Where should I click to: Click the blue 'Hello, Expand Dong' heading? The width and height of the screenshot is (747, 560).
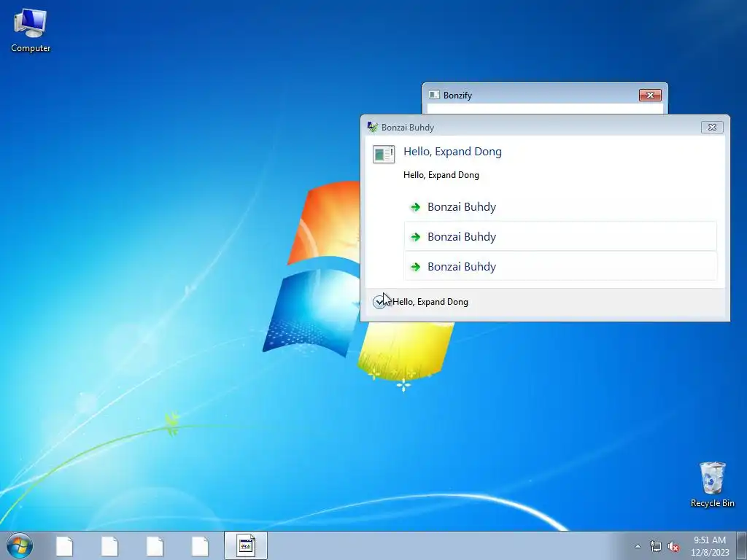452,152
